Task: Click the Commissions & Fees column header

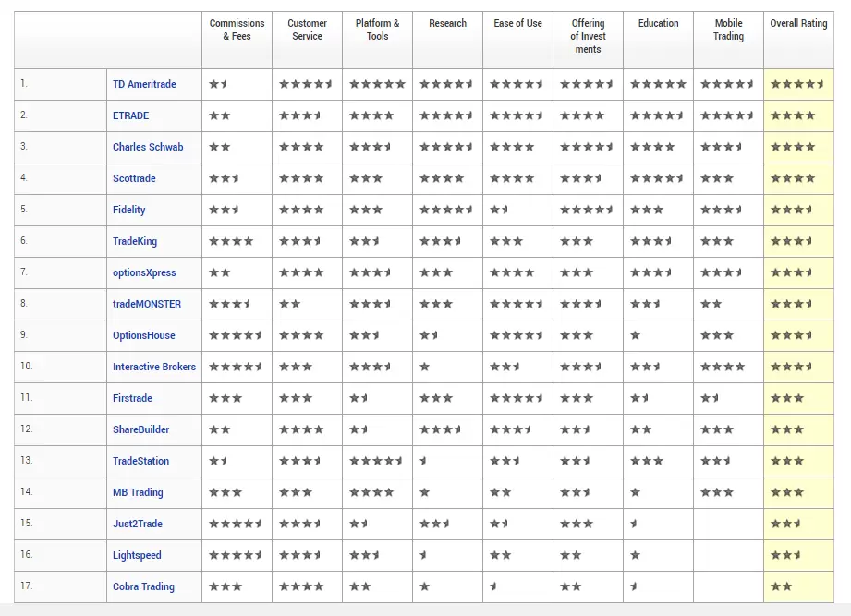Action: [x=236, y=30]
